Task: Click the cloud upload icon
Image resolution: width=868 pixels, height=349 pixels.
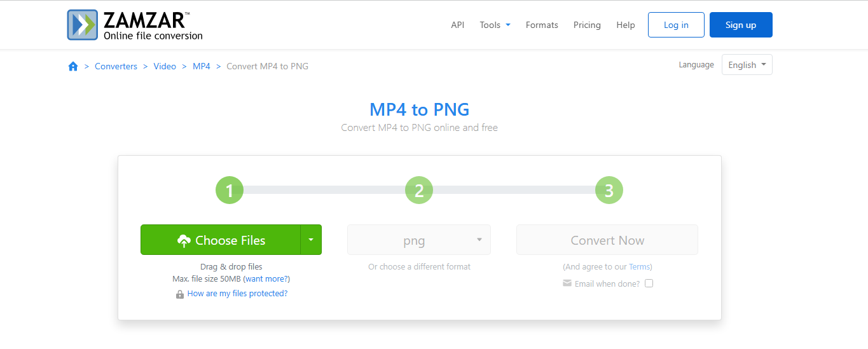Action: (184, 240)
